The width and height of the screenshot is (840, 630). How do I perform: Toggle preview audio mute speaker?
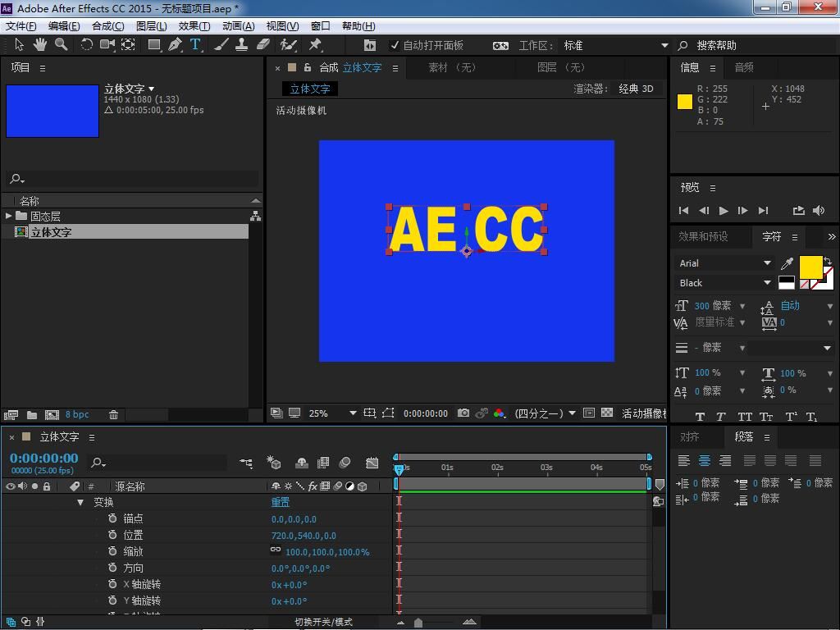coord(819,211)
